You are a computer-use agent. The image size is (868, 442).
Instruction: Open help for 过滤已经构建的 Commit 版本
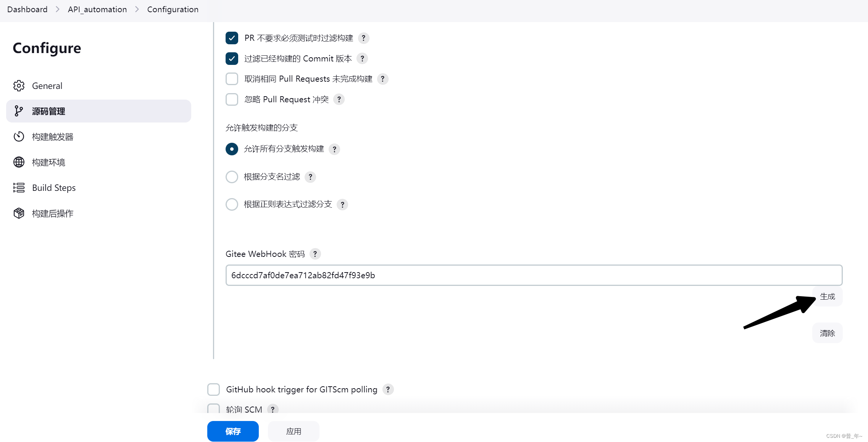362,59
